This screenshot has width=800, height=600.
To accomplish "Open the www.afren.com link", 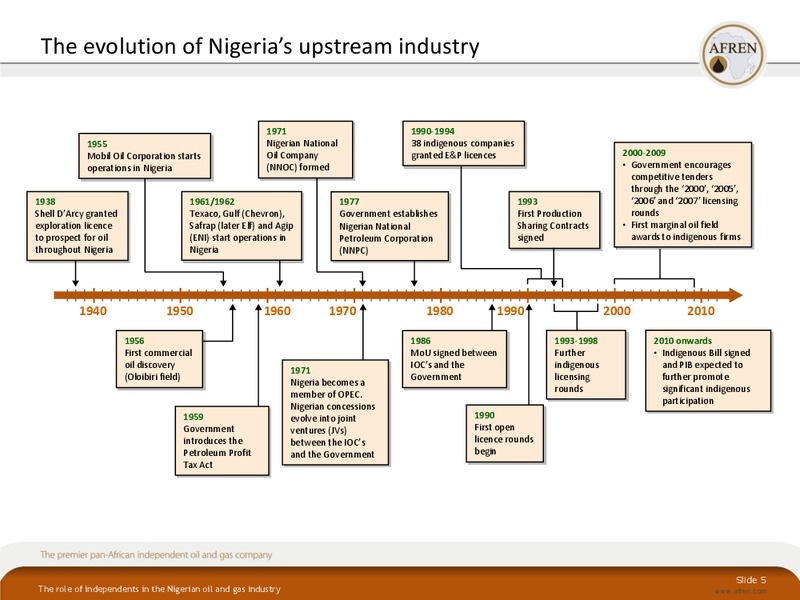I will tap(740, 591).
